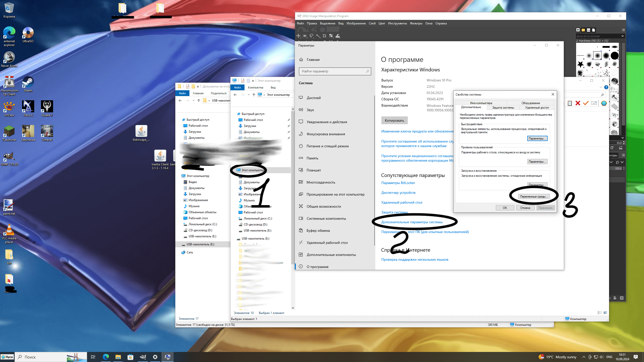Switch to Имя компьютера tab
Viewport: 644px width, 362px height.
481,103
